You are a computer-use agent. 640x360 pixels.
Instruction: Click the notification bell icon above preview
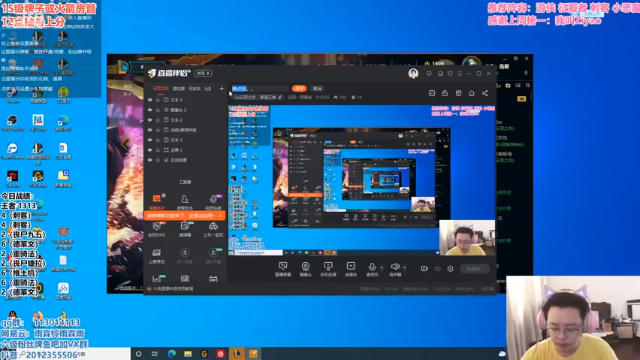point(471,93)
